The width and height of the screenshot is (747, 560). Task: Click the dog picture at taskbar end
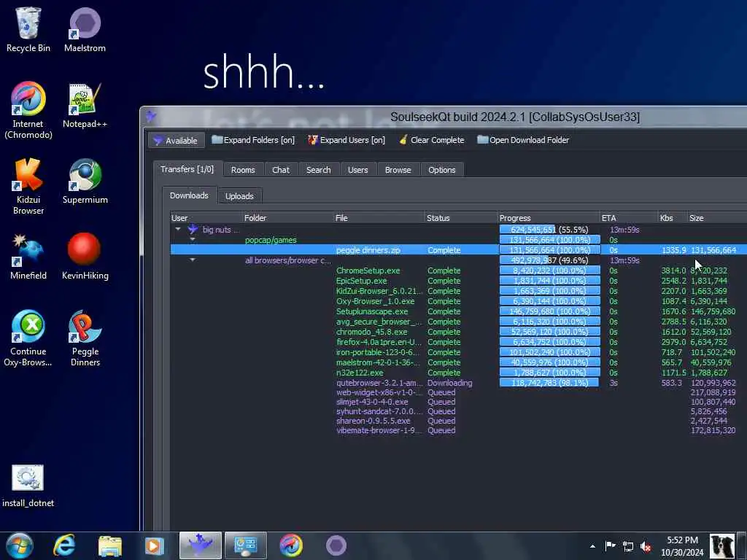[722, 546]
